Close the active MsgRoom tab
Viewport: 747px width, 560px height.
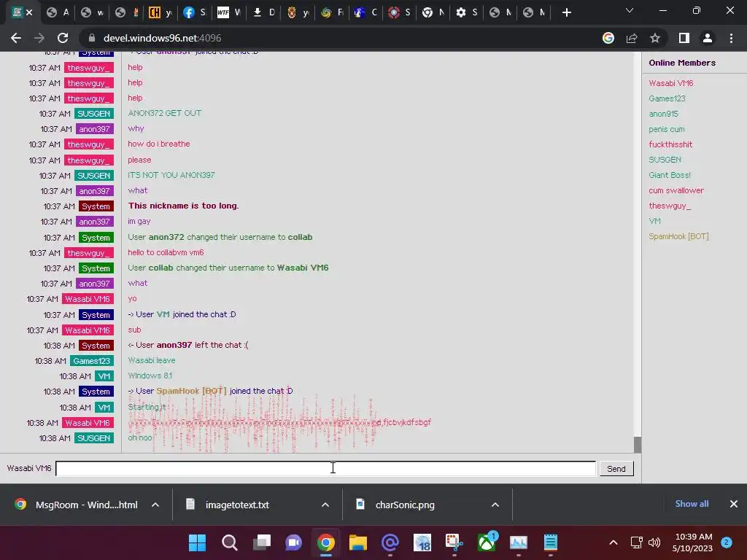(x=29, y=13)
